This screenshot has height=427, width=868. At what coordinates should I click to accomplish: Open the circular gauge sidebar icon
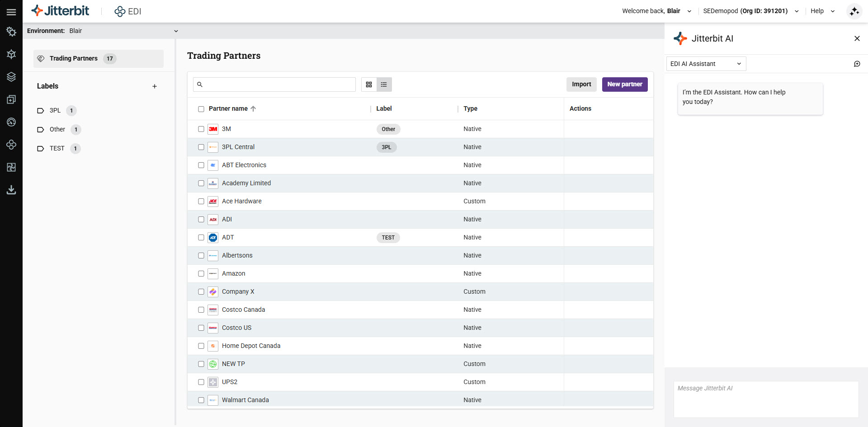(x=11, y=122)
